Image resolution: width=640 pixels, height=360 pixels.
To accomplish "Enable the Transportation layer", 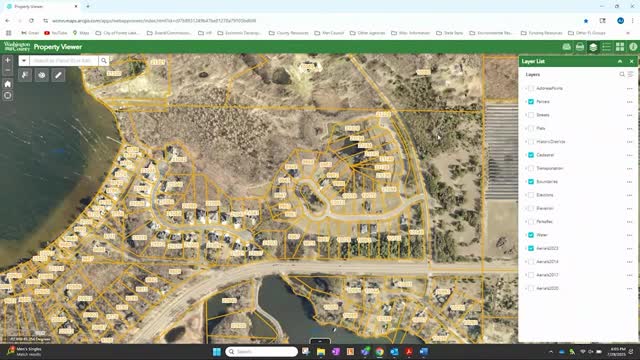I will pos(531,168).
